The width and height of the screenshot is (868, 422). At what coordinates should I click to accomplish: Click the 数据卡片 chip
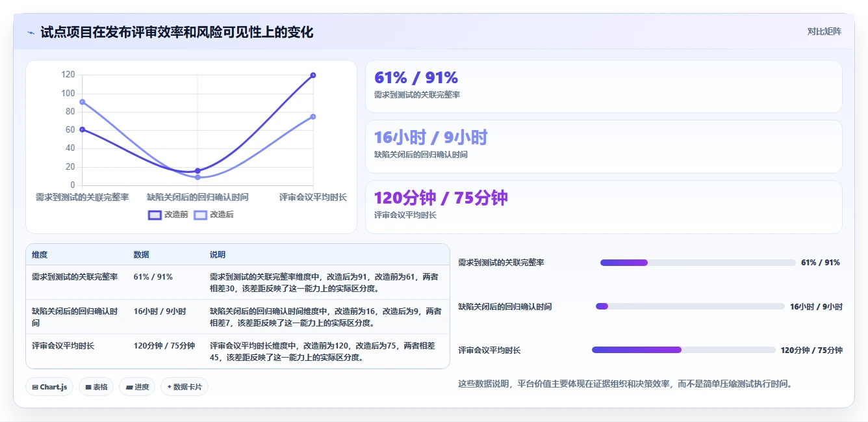tap(185, 387)
